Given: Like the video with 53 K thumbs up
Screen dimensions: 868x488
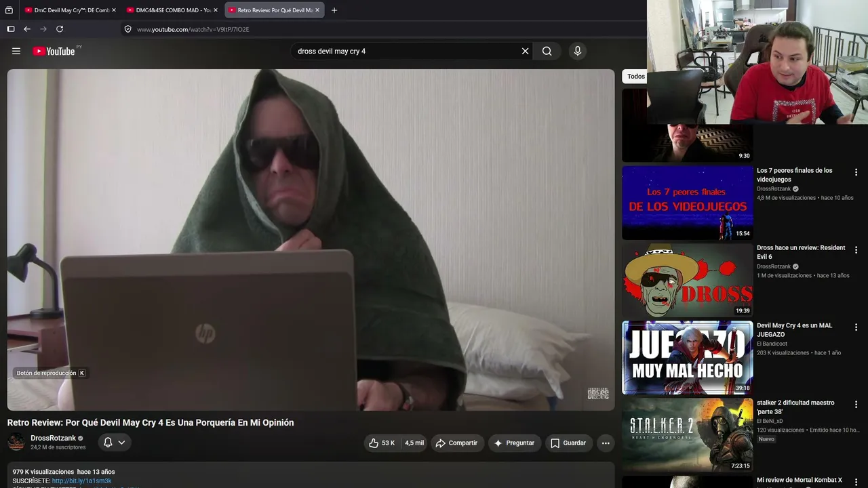Looking at the screenshot, I should pyautogui.click(x=382, y=443).
